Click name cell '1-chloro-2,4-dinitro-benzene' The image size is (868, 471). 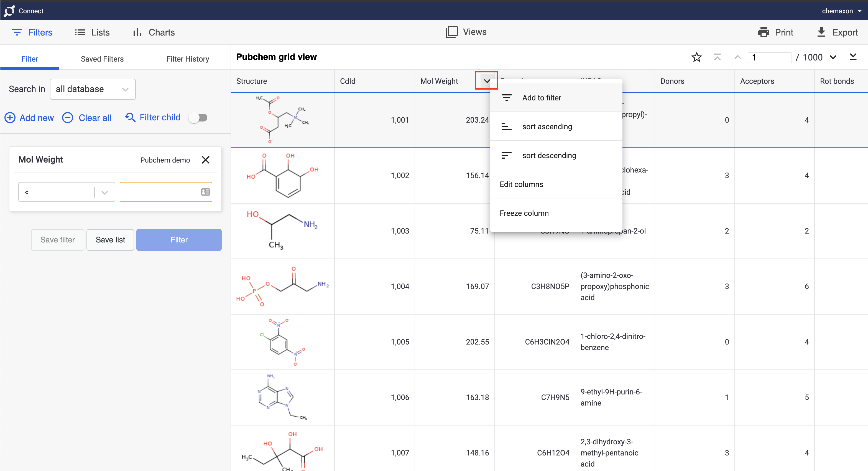click(615, 342)
